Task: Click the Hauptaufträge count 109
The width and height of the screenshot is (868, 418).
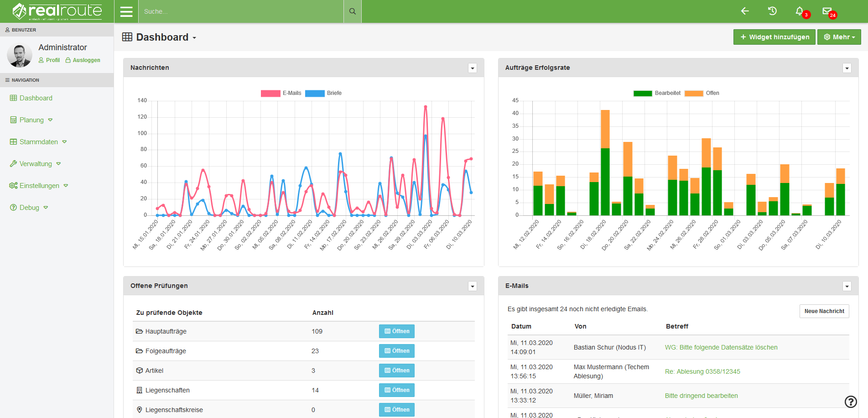Action: (x=317, y=331)
